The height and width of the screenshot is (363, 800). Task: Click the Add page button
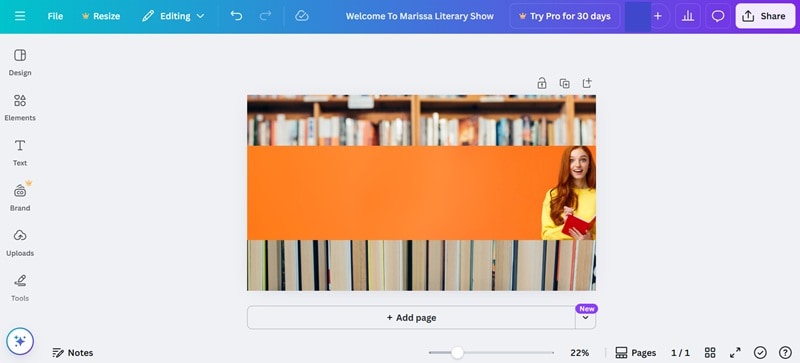point(411,318)
